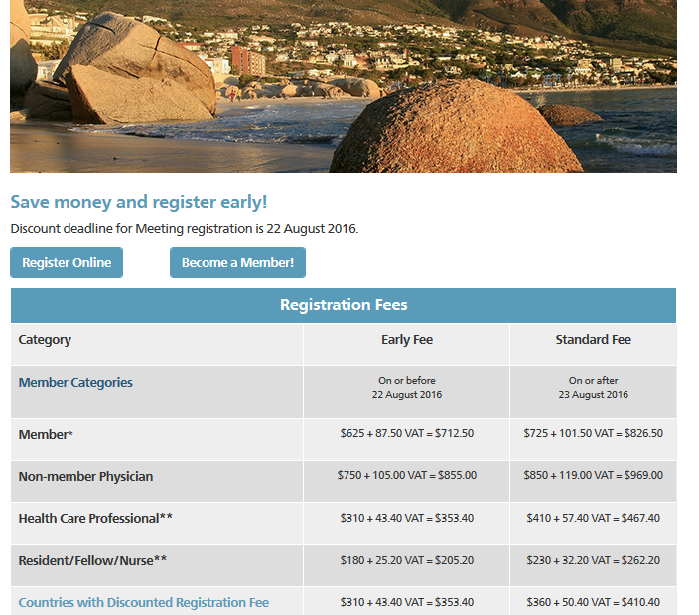Click the Non-member Physician standard fee $969.00
The height and width of the screenshot is (615, 699).
click(x=640, y=476)
